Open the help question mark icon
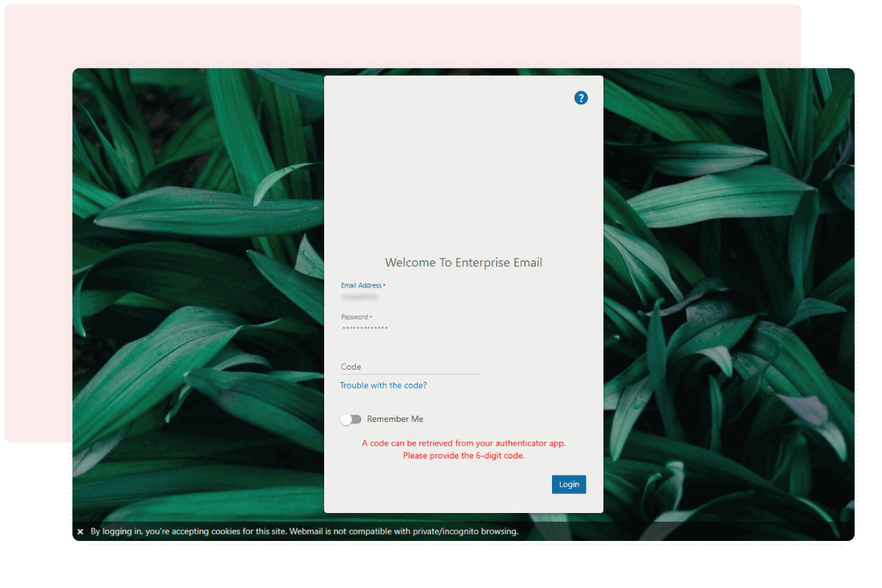Viewport: 882px width, 588px height. [x=581, y=98]
